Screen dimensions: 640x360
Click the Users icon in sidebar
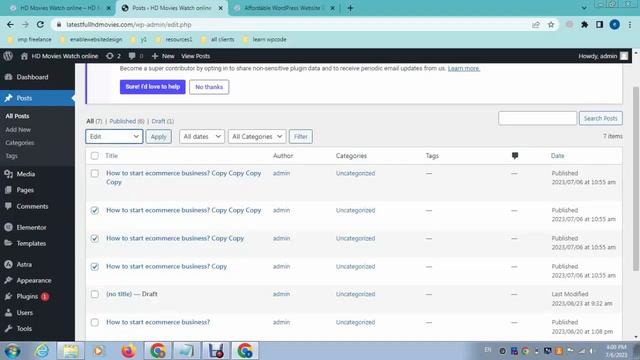tap(8, 313)
